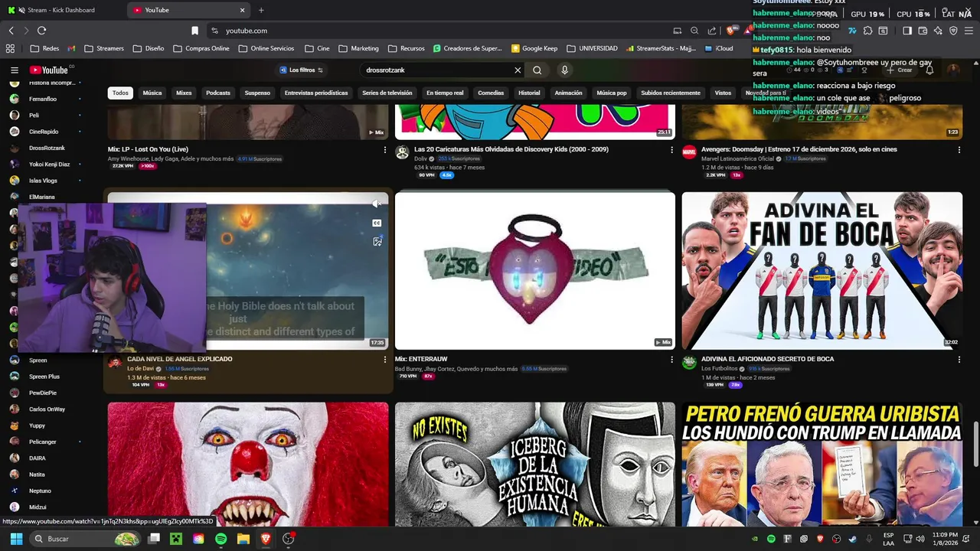Open a new browser tab with plus
This screenshot has width=980, height=551.
261,10
